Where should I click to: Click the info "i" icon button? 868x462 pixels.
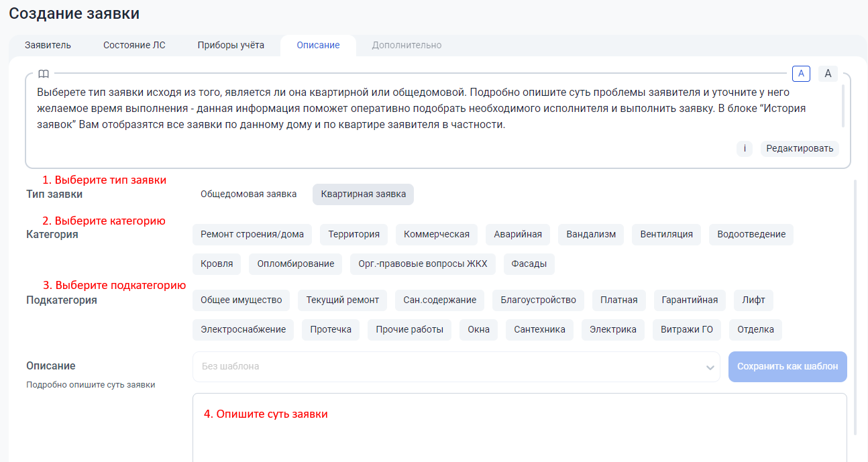[744, 148]
